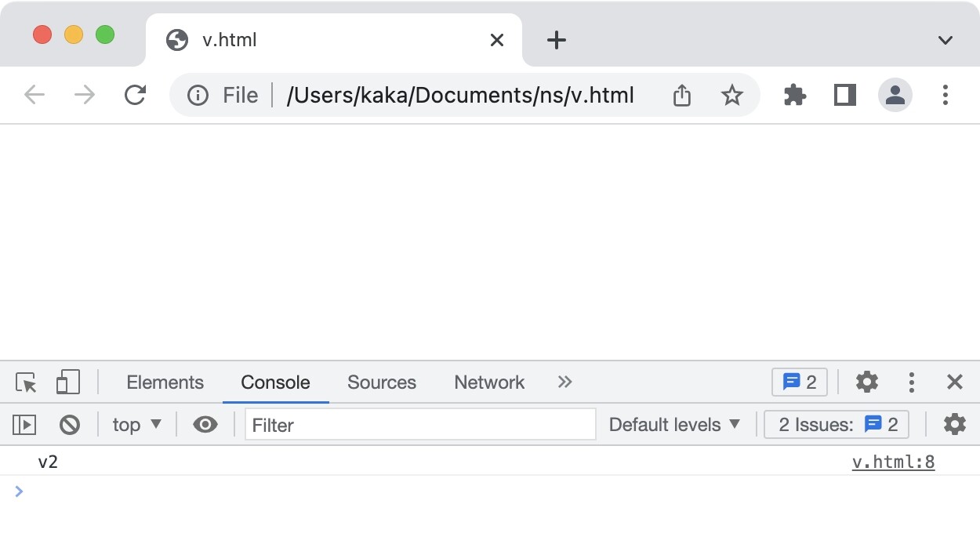Screen dimensions: 980x551
Task: Open live expression eye icon
Action: click(205, 425)
